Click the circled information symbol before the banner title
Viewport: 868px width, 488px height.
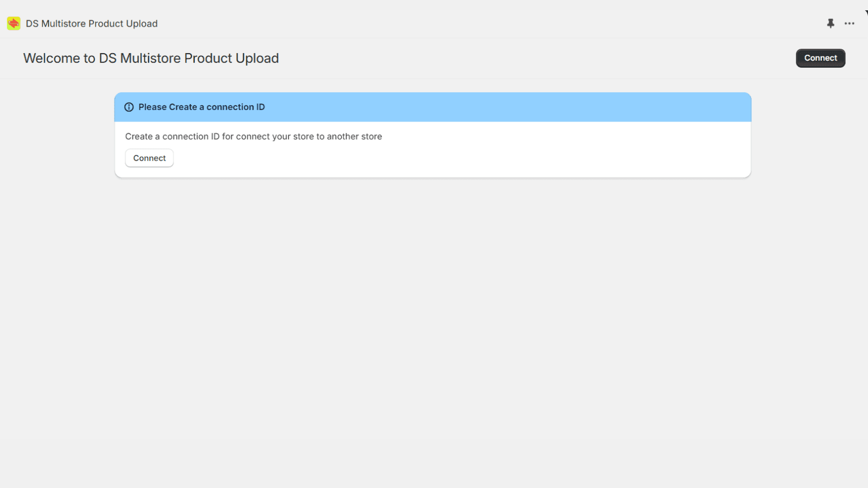click(129, 107)
